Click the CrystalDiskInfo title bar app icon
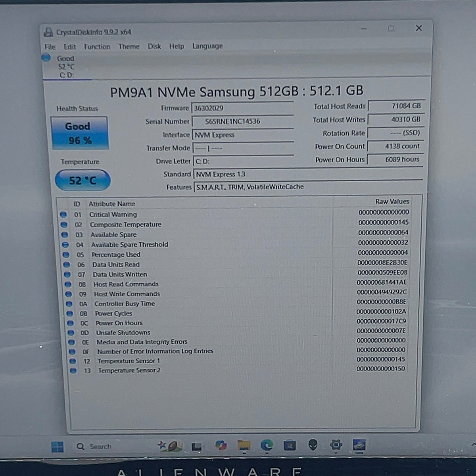Viewport: 476px width, 476px height. [48, 33]
